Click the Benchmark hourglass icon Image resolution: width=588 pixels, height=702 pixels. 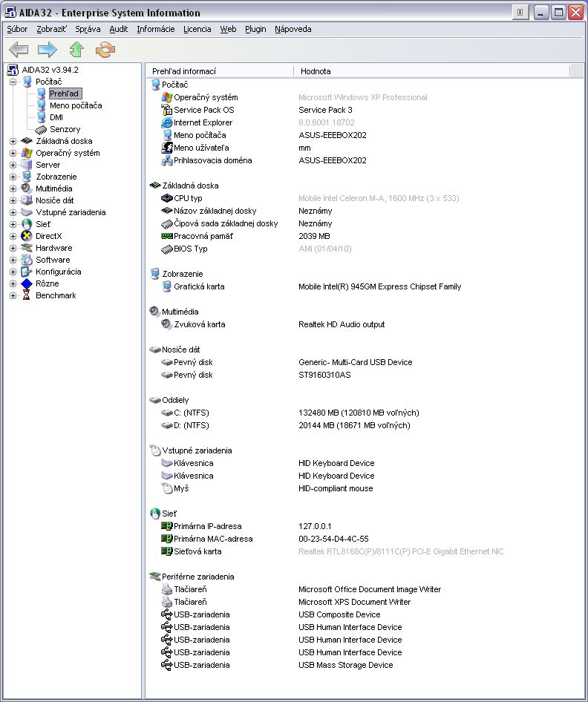27,295
